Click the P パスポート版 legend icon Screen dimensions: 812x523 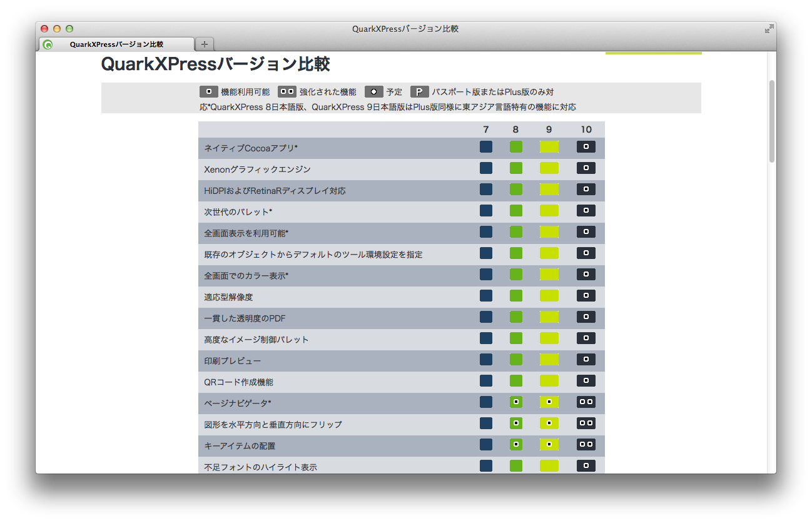click(419, 91)
